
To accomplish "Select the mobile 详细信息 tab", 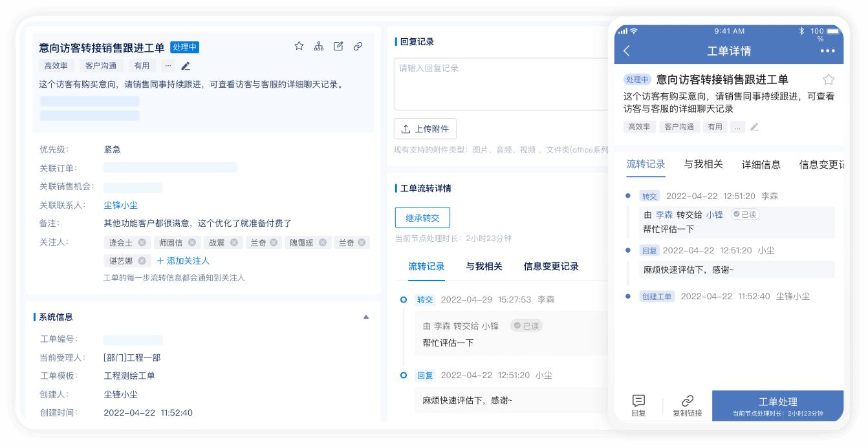I will pos(761,165).
